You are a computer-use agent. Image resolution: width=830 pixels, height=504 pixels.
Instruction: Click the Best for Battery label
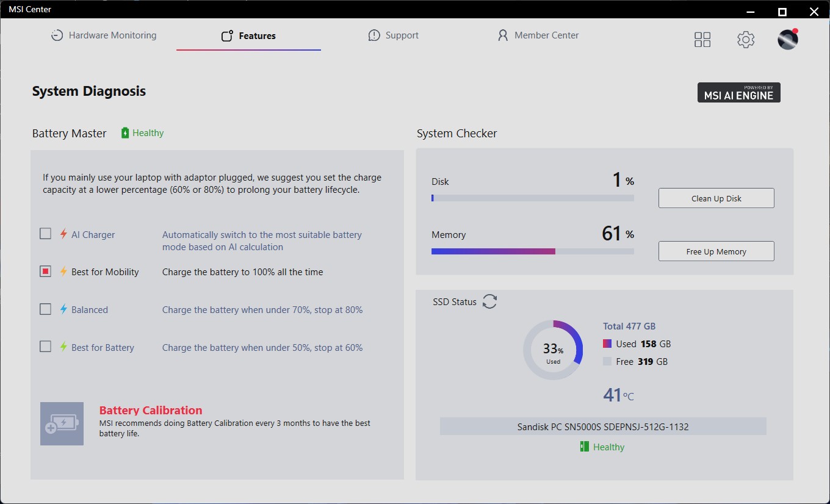pos(103,348)
